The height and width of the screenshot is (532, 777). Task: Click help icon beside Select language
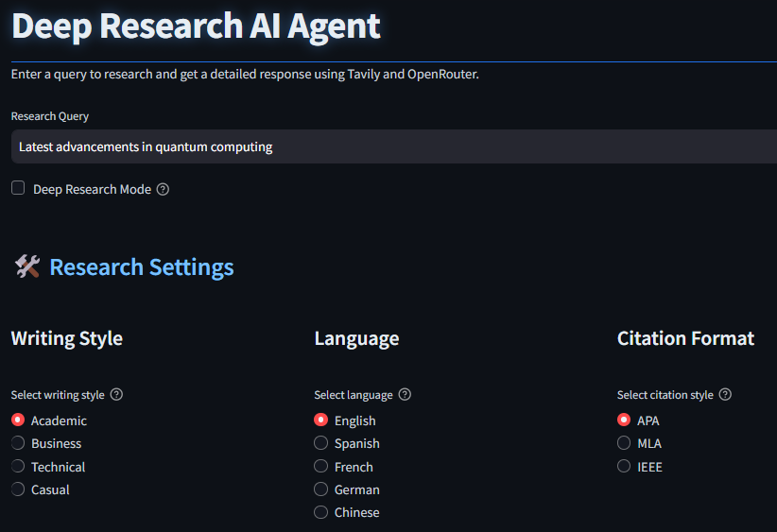pos(405,395)
